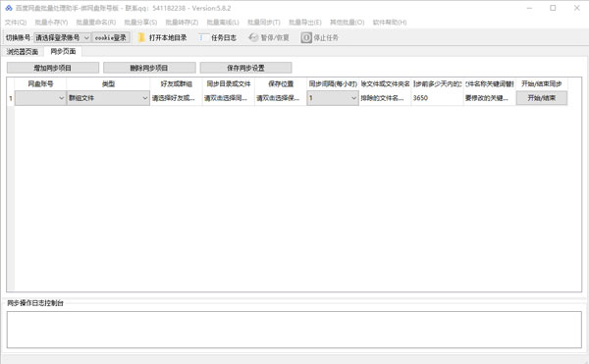Click the 打开本地目录 toolbar label
Image resolution: width=589 pixels, height=364 pixels.
[168, 37]
